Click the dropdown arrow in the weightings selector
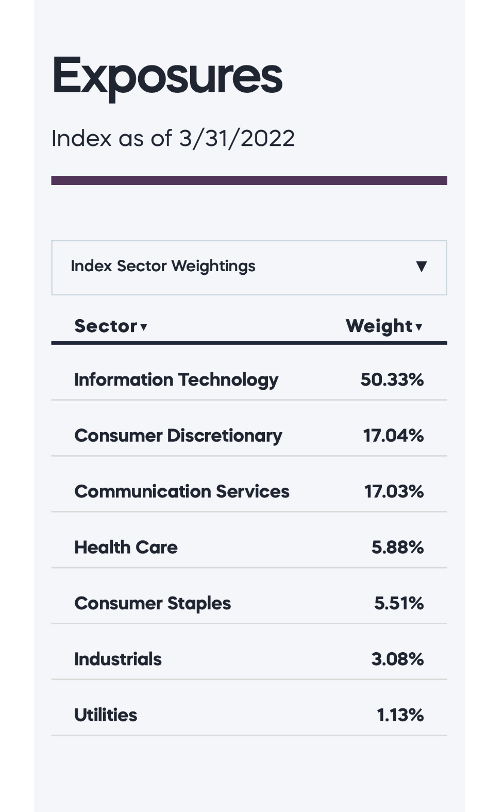Image resolution: width=504 pixels, height=812 pixels. 421,267
